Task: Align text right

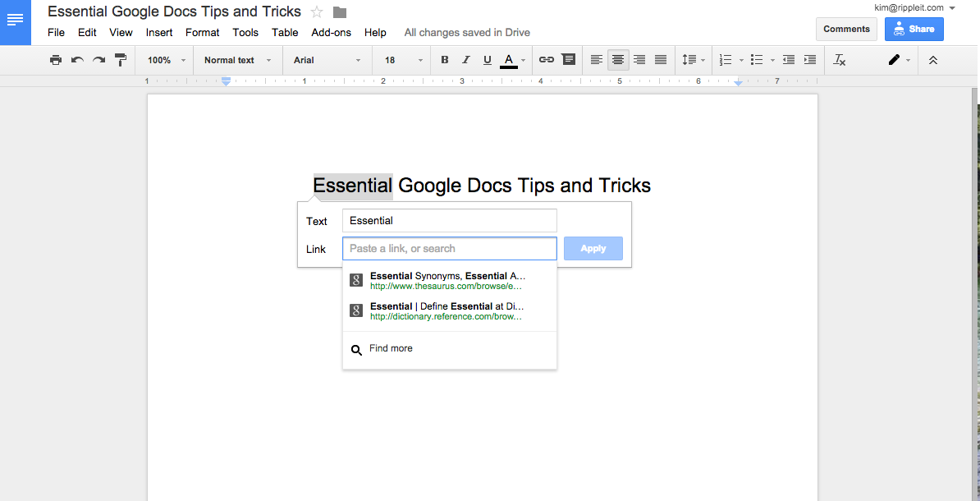Action: [639, 60]
